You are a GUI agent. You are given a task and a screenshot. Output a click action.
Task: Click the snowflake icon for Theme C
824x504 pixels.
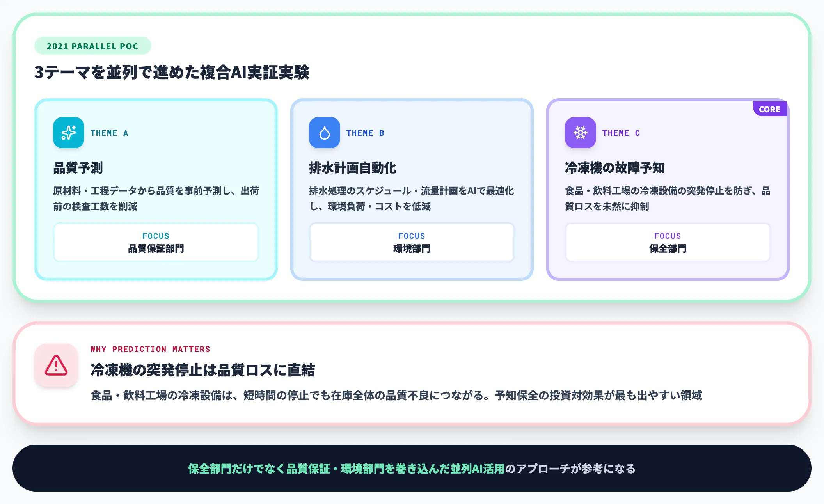coord(580,133)
